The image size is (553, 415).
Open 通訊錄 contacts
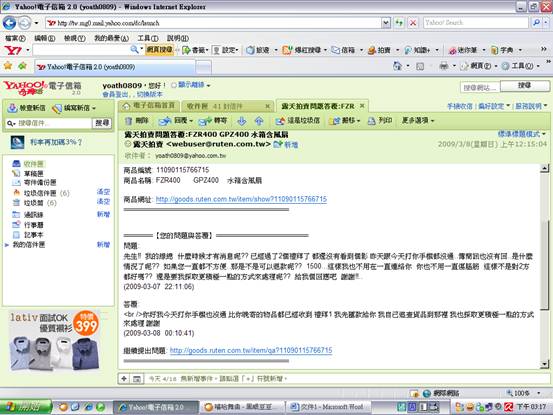pos(33,214)
